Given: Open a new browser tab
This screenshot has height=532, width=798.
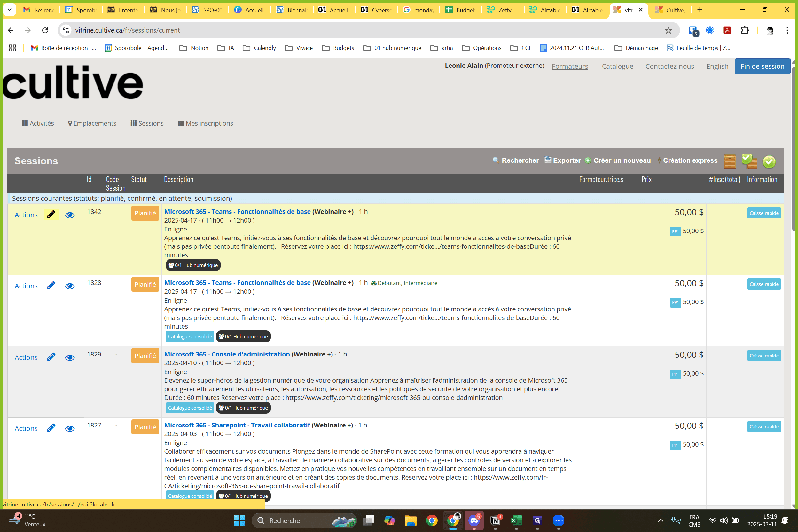Looking at the screenshot, I should tap(700, 10).
